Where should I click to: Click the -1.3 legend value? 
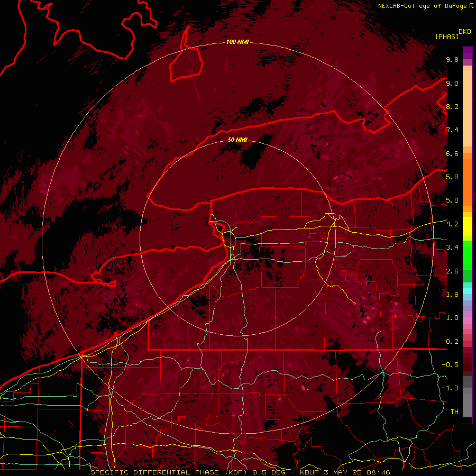(450, 388)
